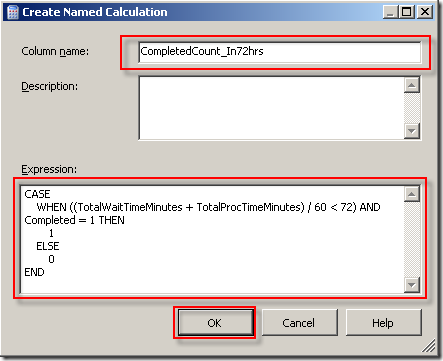Click the "Column name:" label
This screenshot has width=443, height=361.
click(55, 51)
